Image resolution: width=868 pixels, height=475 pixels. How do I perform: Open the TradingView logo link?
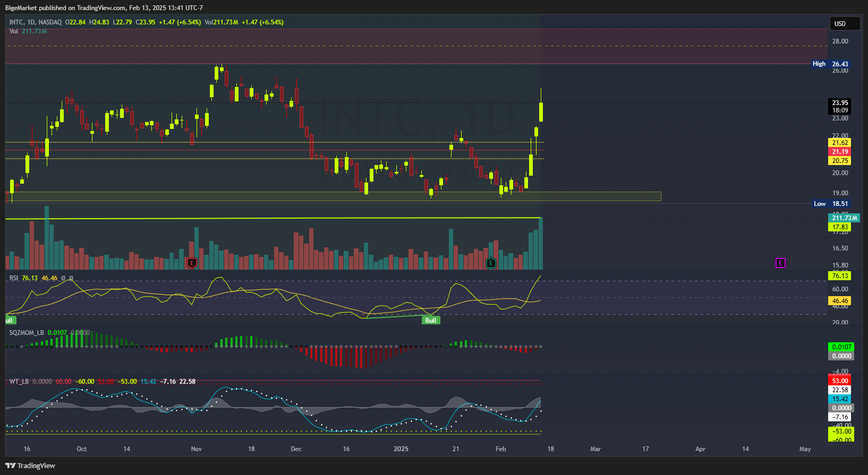point(30,465)
